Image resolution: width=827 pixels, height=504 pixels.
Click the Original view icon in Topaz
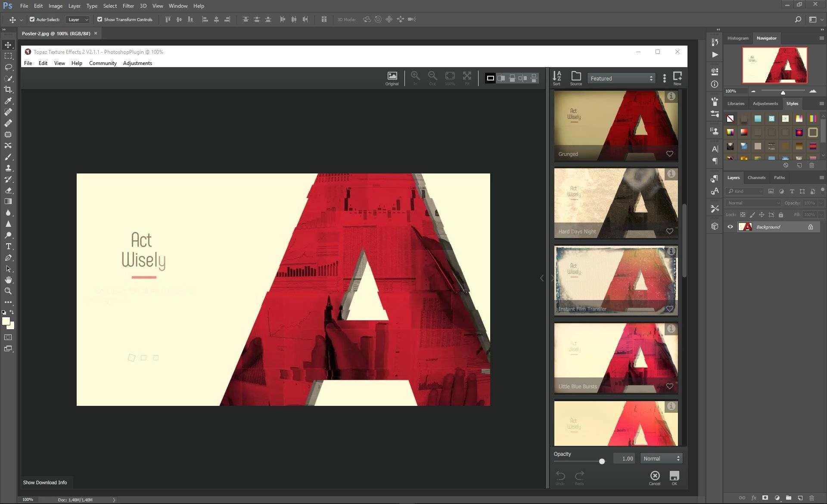(392, 78)
